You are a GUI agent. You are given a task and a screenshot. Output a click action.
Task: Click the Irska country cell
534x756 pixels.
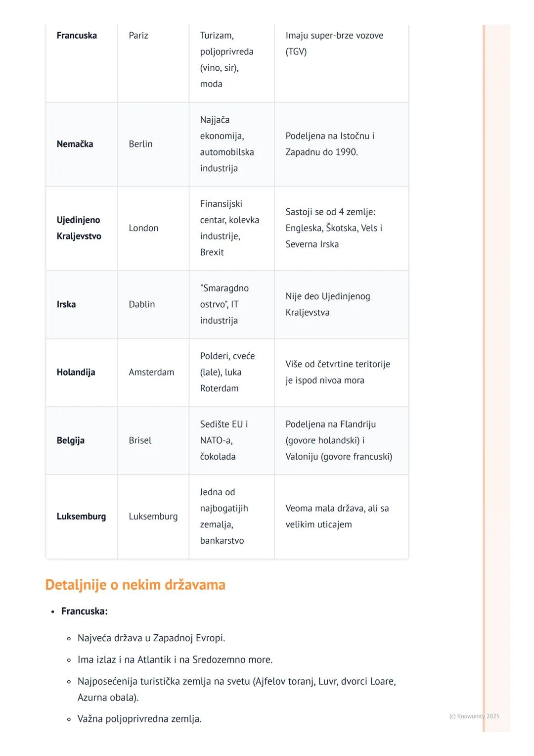(x=66, y=304)
